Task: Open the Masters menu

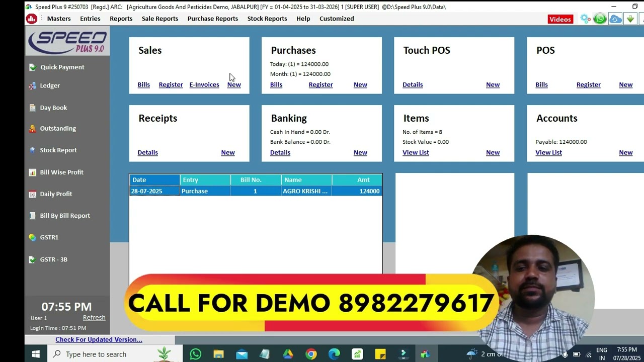Action: coord(59,19)
